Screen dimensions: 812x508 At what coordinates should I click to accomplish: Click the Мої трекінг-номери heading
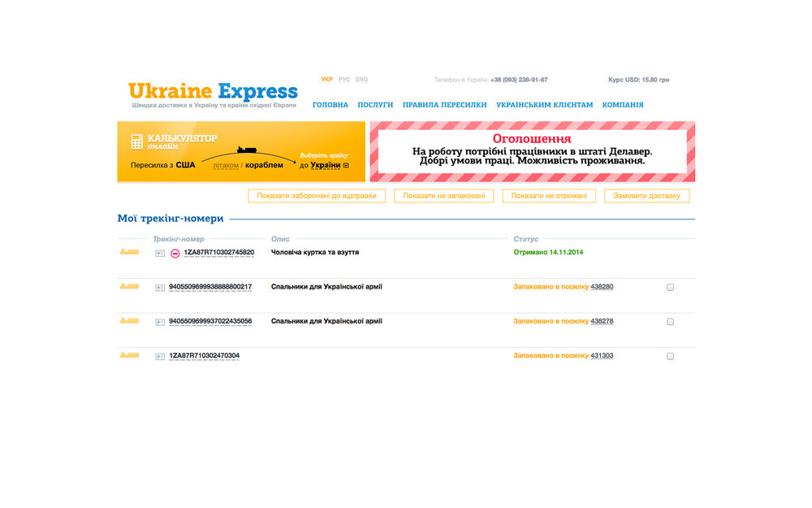pos(171,218)
